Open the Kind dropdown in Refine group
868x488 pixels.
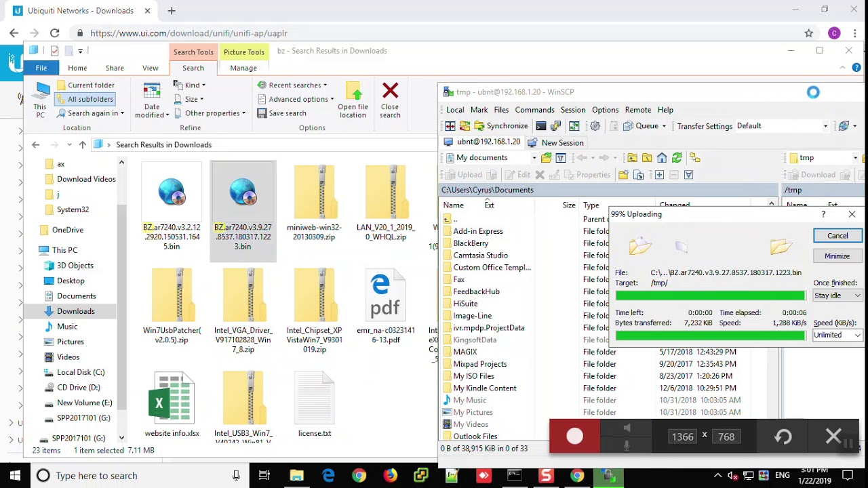pos(189,85)
